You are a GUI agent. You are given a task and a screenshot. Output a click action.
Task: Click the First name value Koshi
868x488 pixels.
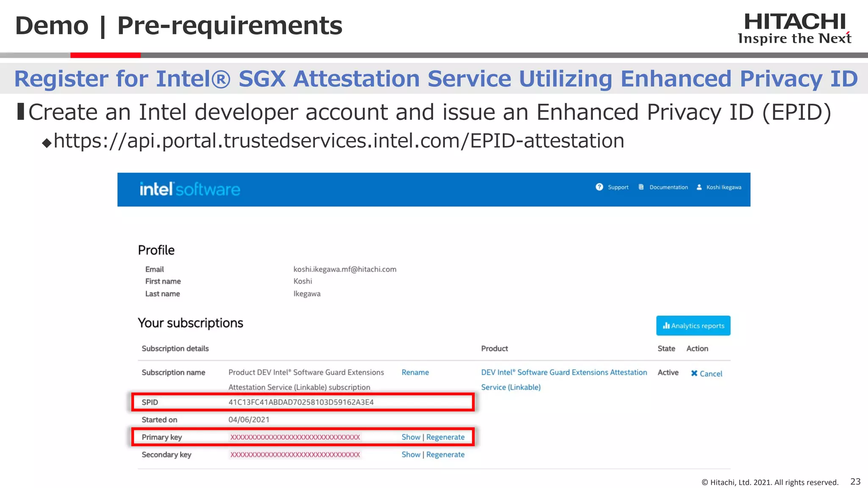coord(303,281)
